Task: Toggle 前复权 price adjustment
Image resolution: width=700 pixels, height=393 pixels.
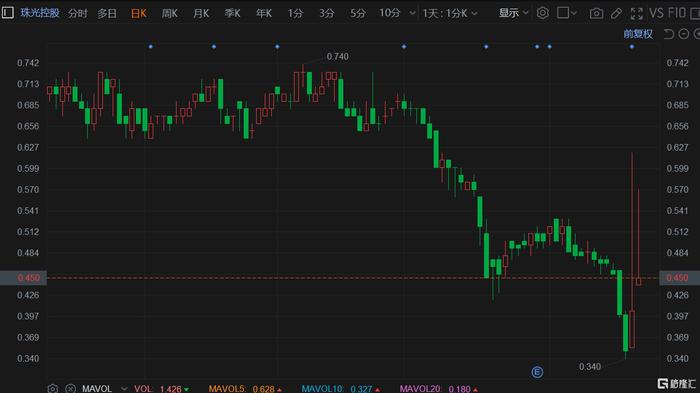Action: pos(638,34)
